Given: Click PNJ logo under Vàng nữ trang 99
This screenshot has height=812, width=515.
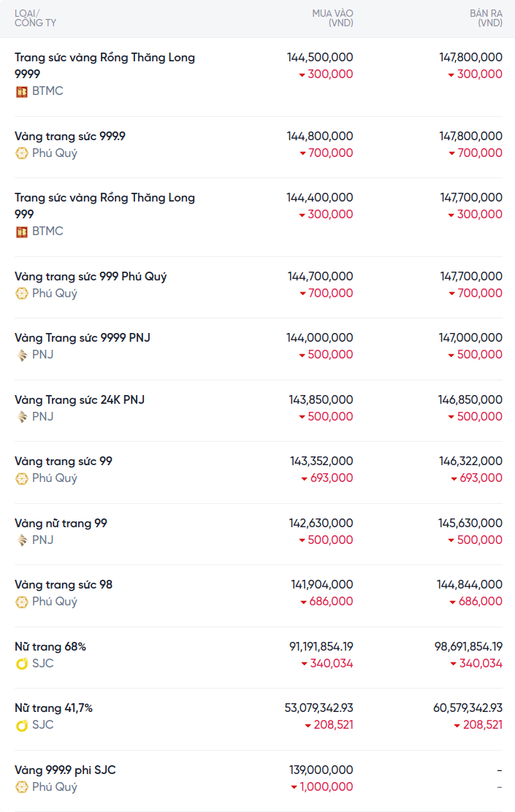Looking at the screenshot, I should [x=22, y=540].
